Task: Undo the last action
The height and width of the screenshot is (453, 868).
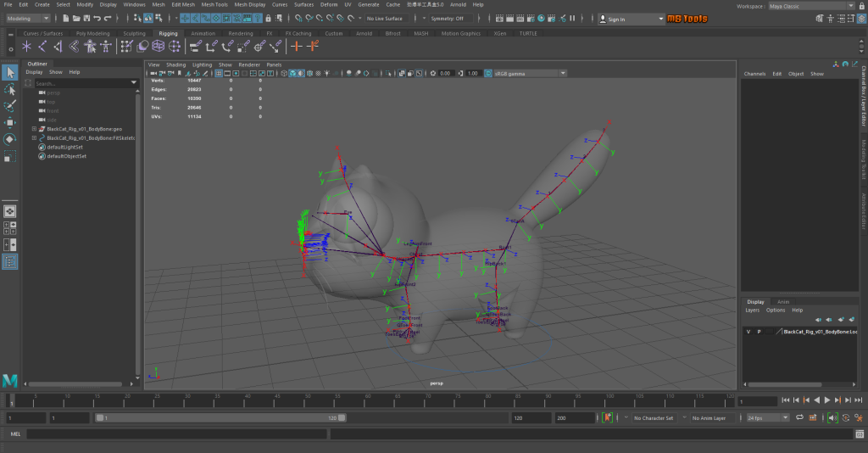Action: 97,19
